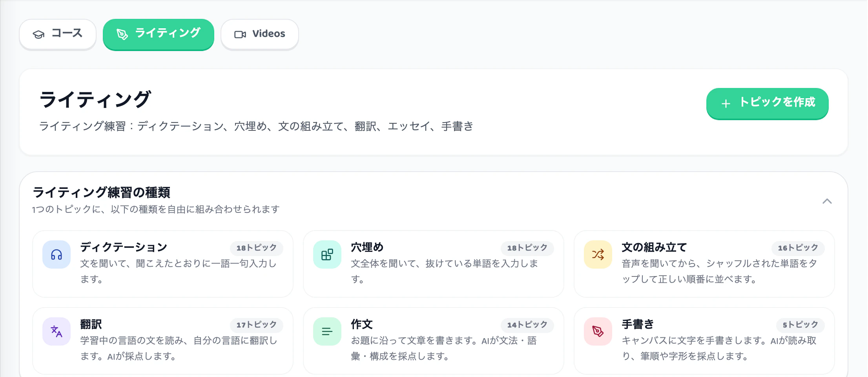Open the 手書き card title
This screenshot has height=377, width=868.
point(638,324)
